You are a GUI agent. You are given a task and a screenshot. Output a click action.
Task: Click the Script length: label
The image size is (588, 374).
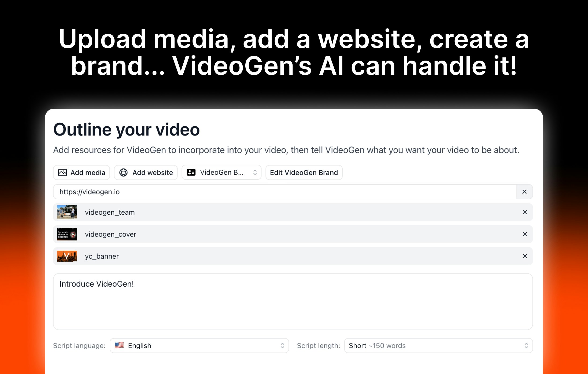[x=319, y=346]
